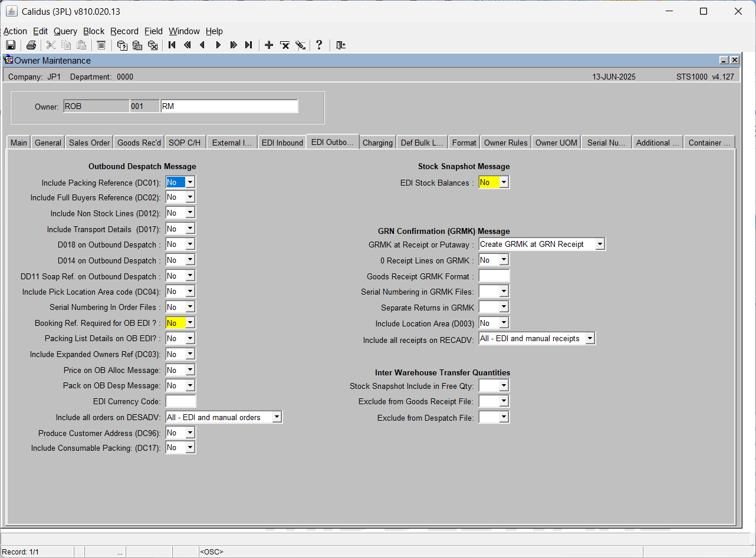Switch to the Sales Order tab
Viewport: 756px width, 558px height.
pyautogui.click(x=90, y=143)
